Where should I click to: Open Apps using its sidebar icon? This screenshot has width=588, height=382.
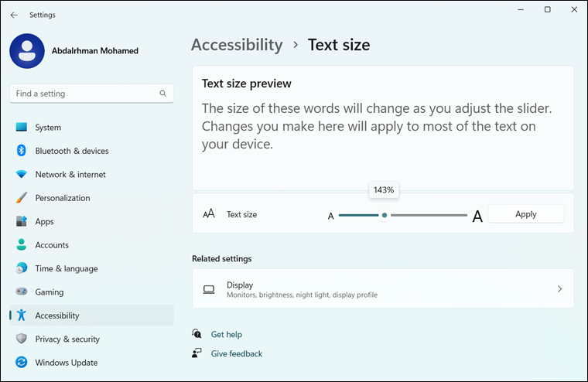(x=21, y=222)
